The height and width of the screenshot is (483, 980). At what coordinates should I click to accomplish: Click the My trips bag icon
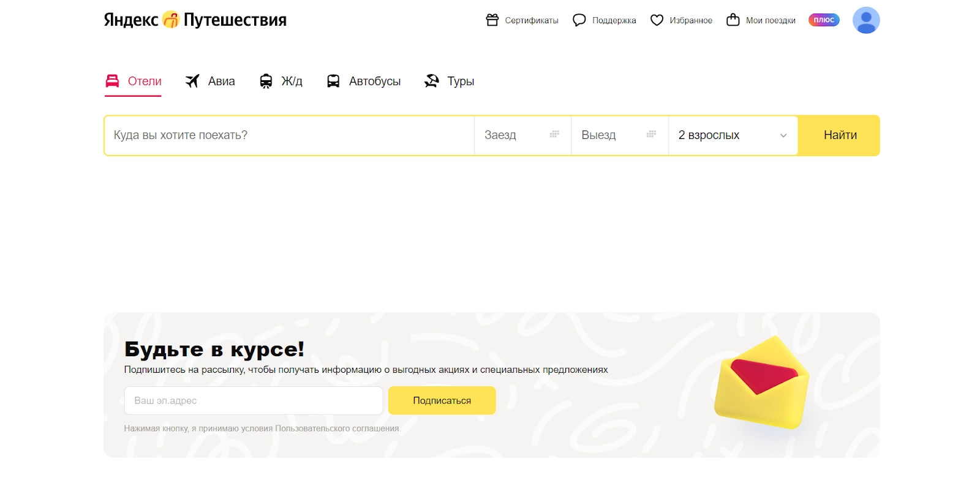(733, 20)
